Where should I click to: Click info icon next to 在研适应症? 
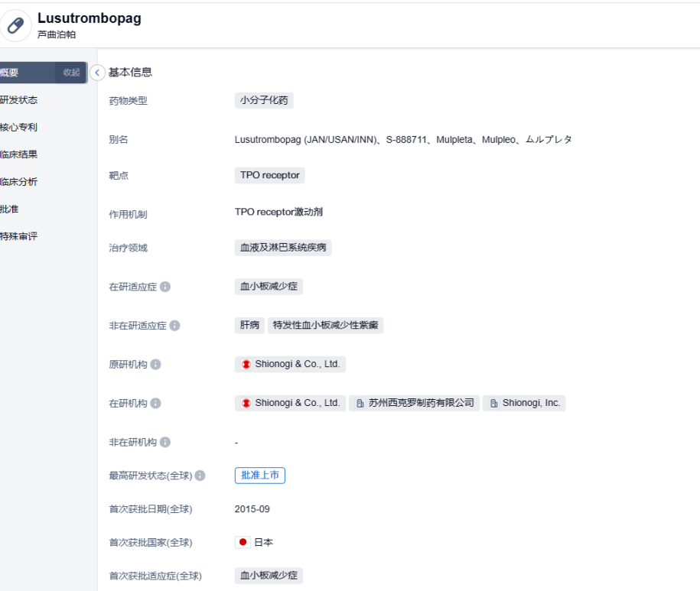point(165,287)
